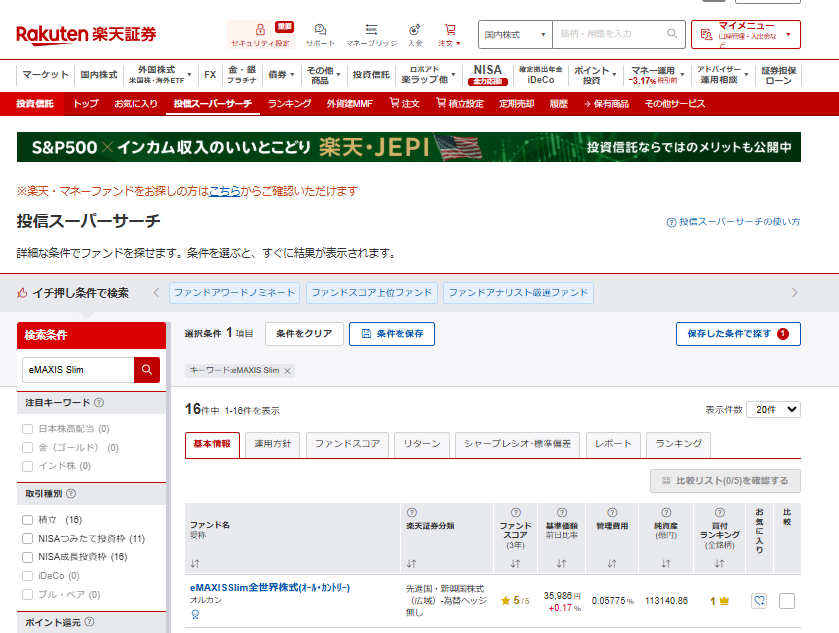Viewport: 839px width, 633px height.
Task: Check the iDeCo filter box
Action: pyautogui.click(x=27, y=576)
